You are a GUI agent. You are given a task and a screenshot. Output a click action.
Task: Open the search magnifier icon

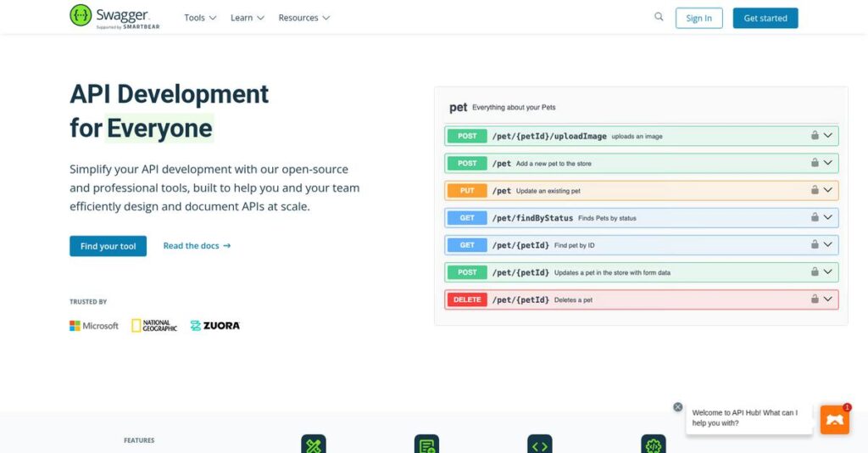(659, 17)
